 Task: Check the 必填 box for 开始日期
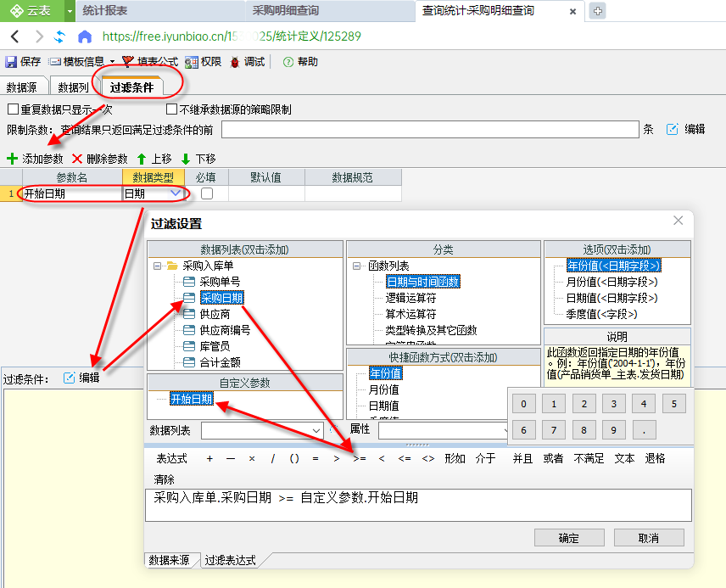point(207,193)
